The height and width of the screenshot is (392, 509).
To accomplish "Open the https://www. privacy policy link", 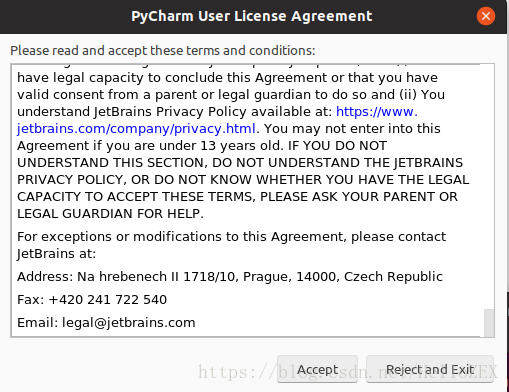I will pyautogui.click(x=377, y=112).
